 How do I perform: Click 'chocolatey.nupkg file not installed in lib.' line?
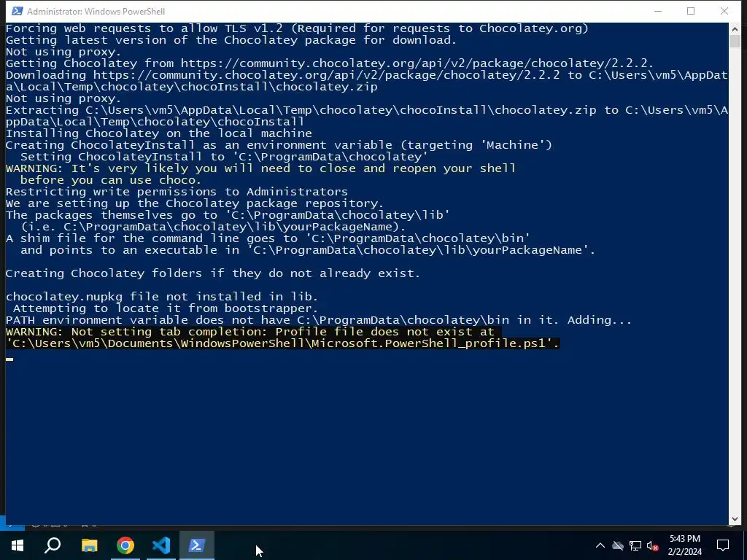(161, 297)
